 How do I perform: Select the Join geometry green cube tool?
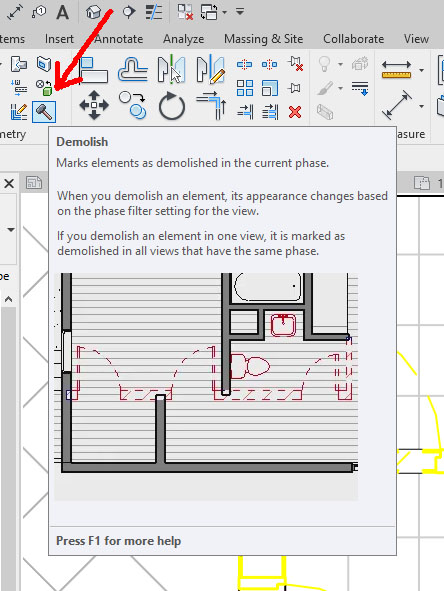pyautogui.click(x=44, y=88)
